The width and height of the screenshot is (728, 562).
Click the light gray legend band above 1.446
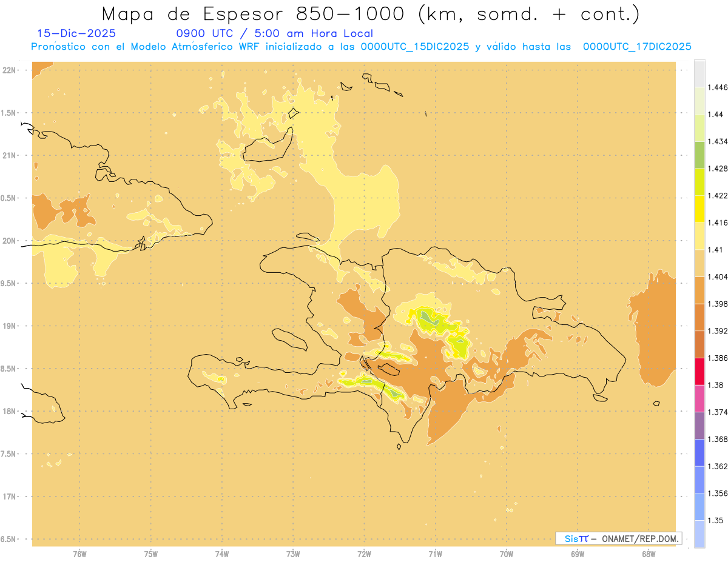[x=699, y=73]
